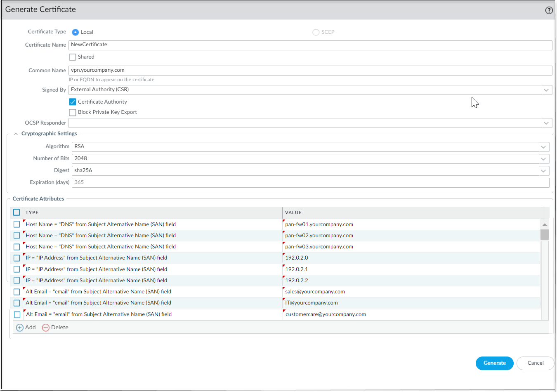Check the row for pan-fw01.yourcompany.com
557x392 pixels.
(16, 224)
